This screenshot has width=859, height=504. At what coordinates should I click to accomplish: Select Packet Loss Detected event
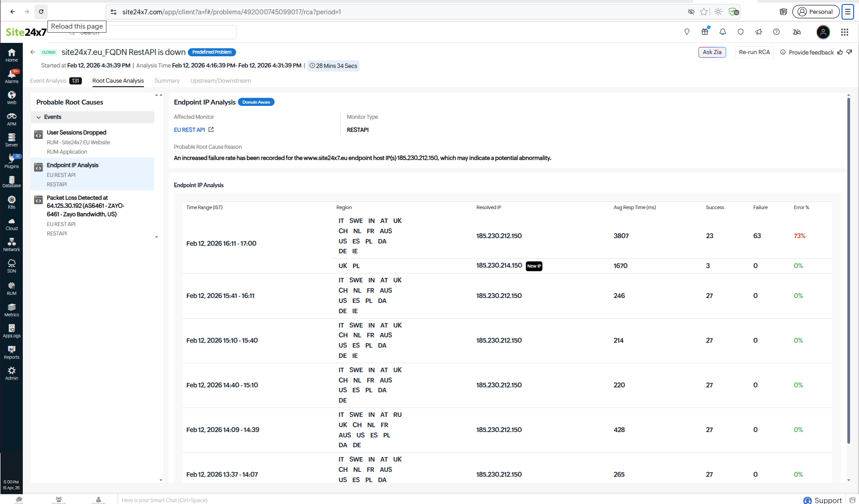click(93, 215)
